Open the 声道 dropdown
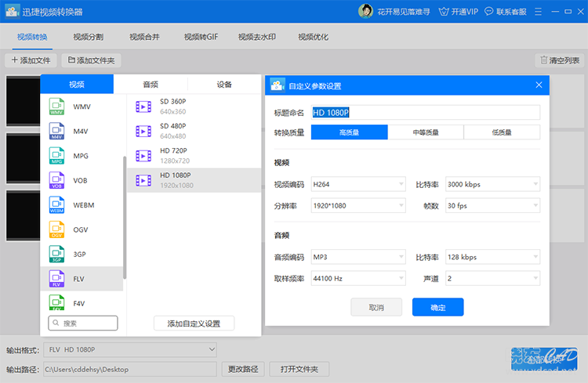Viewport: 588px width, 383px height. coord(493,278)
